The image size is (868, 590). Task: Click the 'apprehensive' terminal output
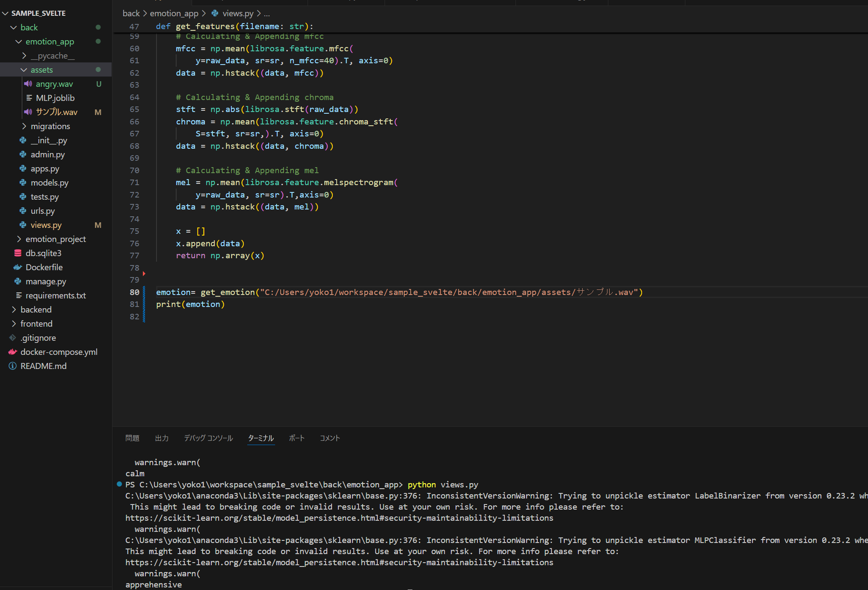pos(154,584)
